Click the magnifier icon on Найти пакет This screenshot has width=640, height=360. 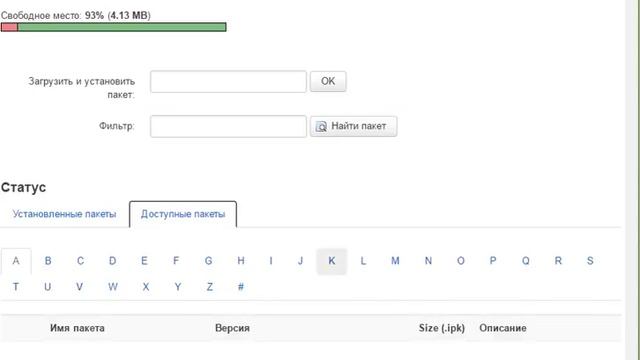pyautogui.click(x=321, y=127)
